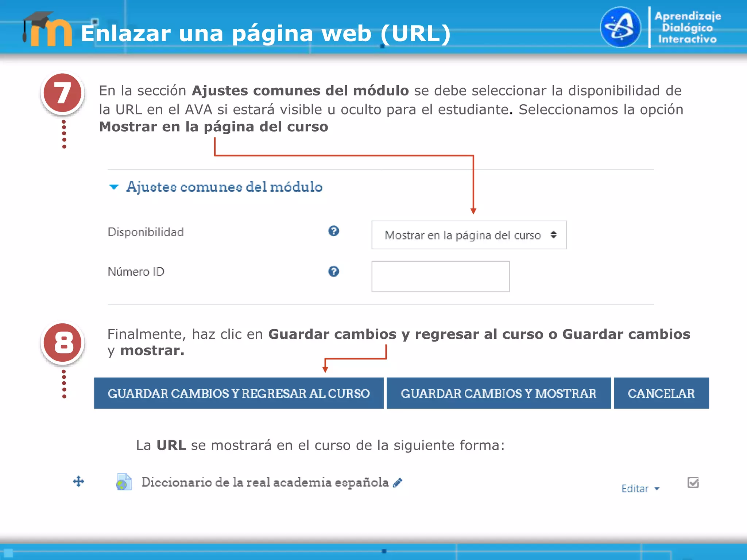The height and width of the screenshot is (560, 747).
Task: Click the Ajustes comunes del módulo heading
Action: pos(224,187)
